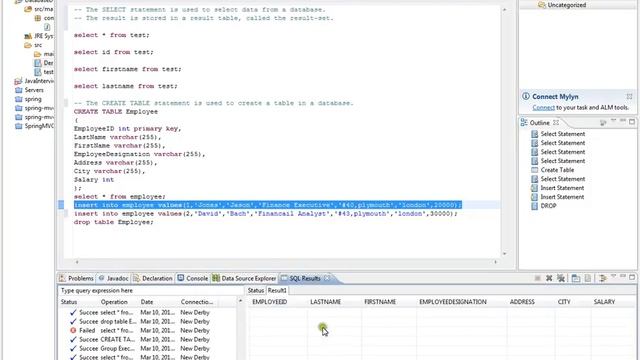Open the Problems tab
The height and width of the screenshot is (360, 640).
77,278
